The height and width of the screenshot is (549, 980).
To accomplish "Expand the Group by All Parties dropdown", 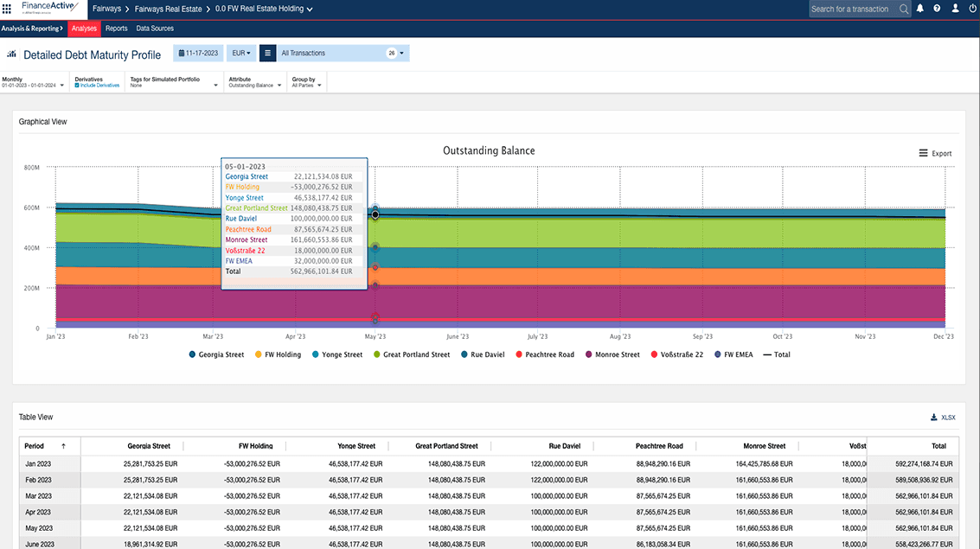I will [x=306, y=83].
